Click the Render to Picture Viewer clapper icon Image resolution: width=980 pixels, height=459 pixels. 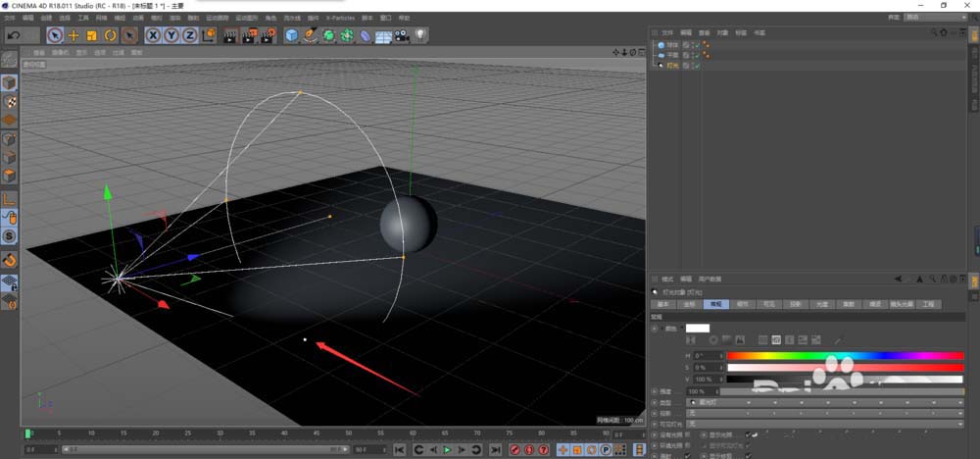(248, 35)
